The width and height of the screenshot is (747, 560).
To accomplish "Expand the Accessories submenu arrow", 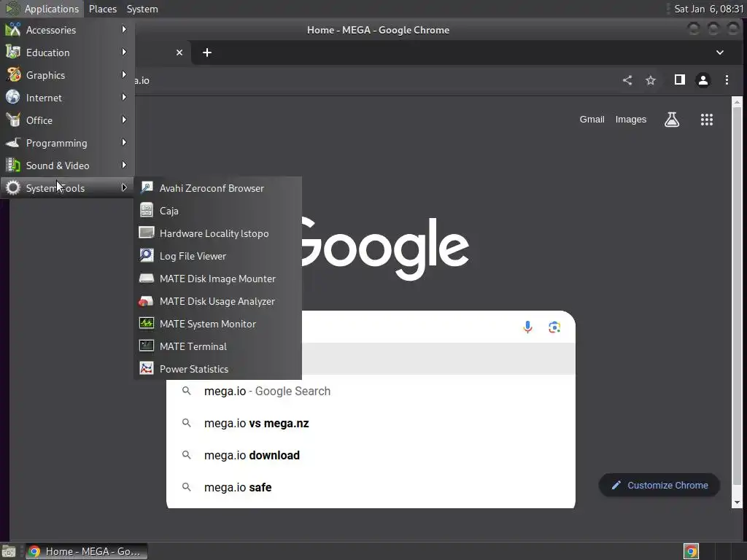I will click(x=124, y=29).
